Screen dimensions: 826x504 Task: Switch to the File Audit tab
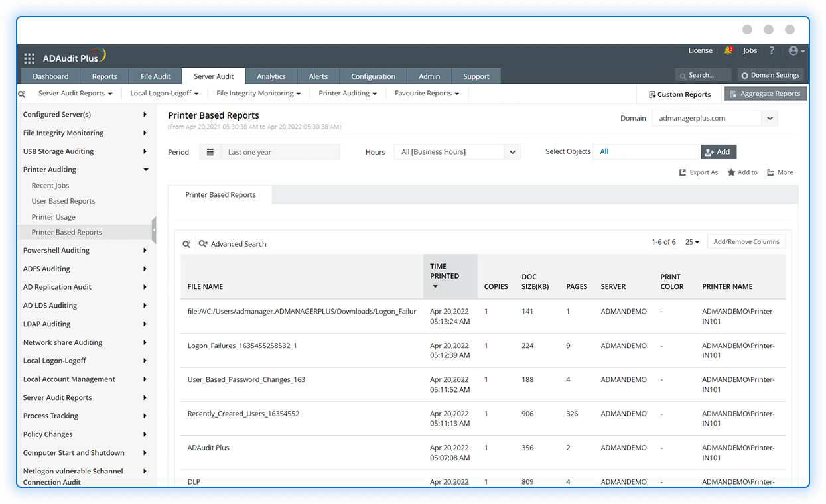(x=155, y=76)
